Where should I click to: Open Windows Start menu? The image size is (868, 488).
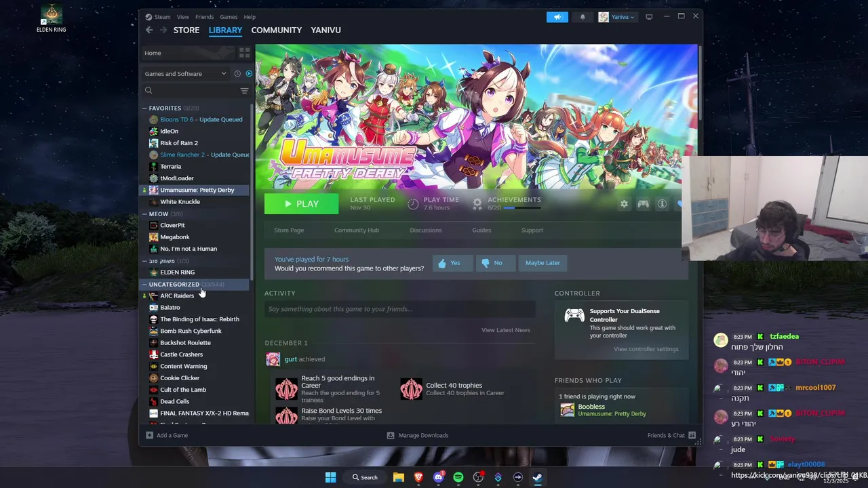click(x=330, y=477)
